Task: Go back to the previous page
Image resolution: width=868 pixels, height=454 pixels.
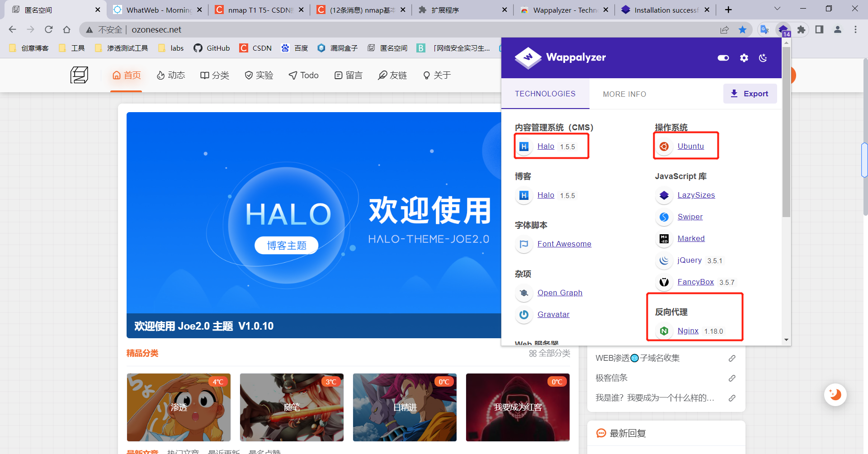Action: (x=12, y=29)
